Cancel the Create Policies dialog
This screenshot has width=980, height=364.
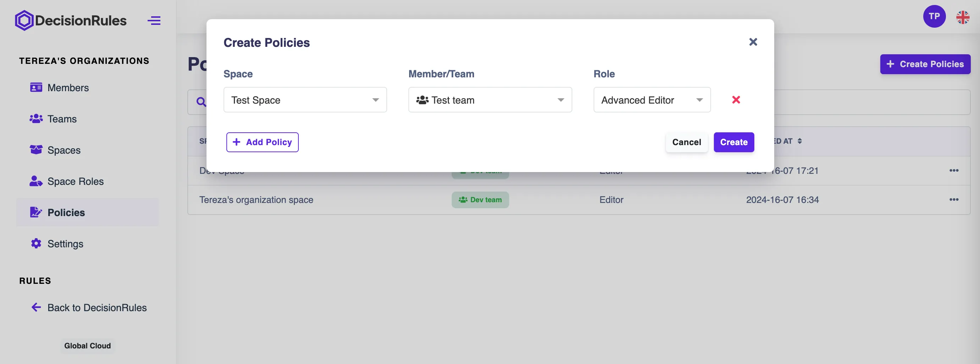[686, 142]
